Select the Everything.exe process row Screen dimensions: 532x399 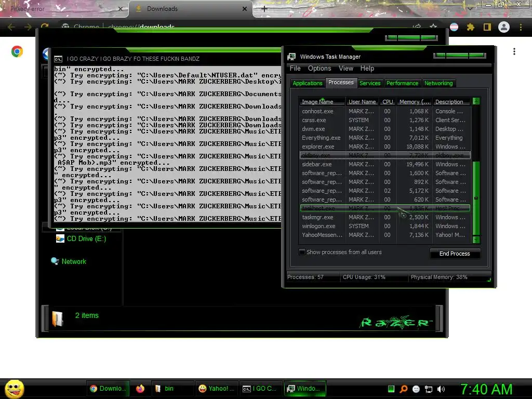385,138
